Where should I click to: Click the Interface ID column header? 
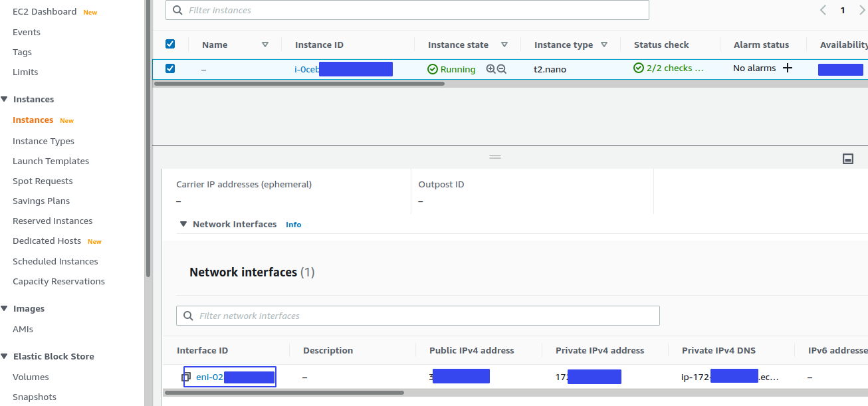coord(202,350)
